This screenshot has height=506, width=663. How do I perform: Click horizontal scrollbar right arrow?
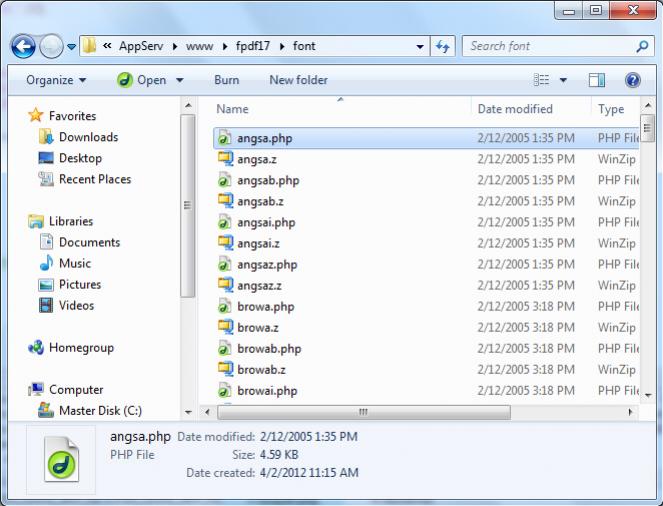point(630,412)
